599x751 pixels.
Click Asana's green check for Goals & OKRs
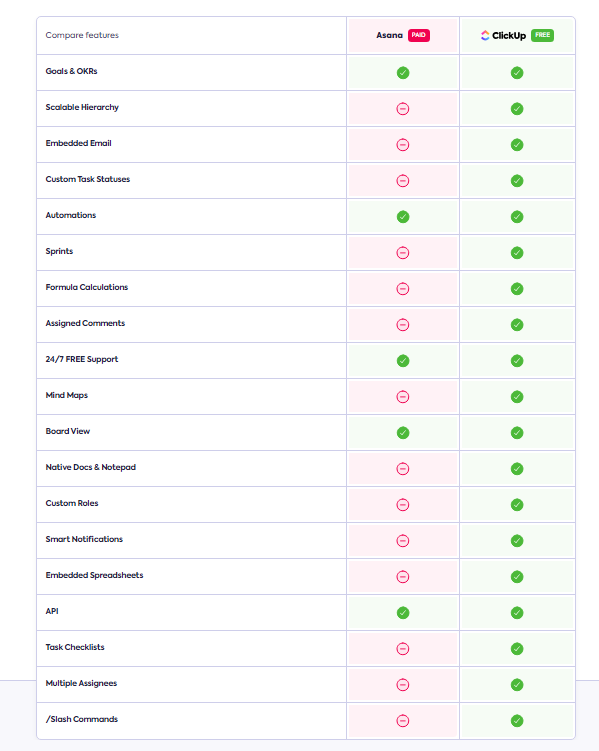tap(403, 73)
